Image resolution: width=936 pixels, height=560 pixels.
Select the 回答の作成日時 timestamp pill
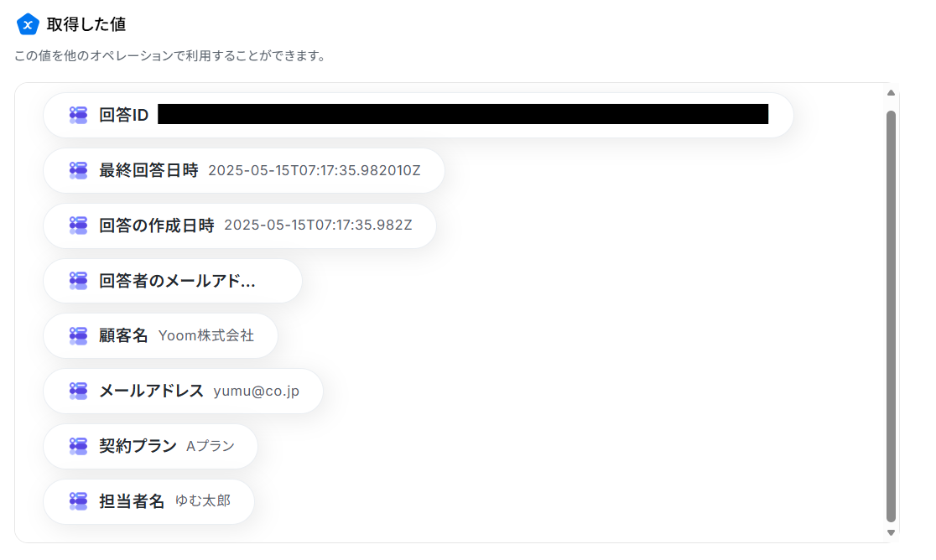coord(240,226)
